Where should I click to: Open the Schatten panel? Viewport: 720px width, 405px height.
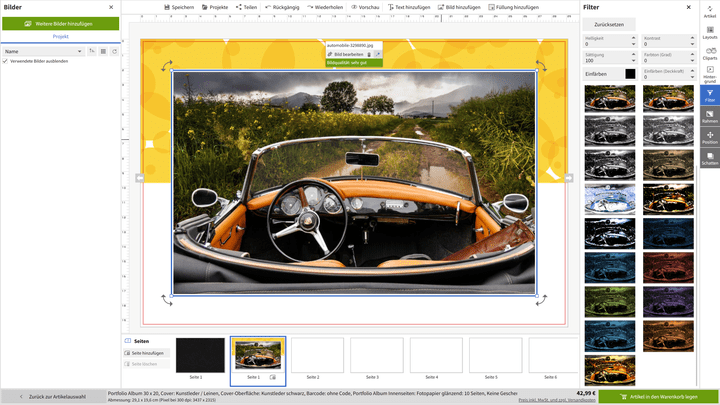709,158
